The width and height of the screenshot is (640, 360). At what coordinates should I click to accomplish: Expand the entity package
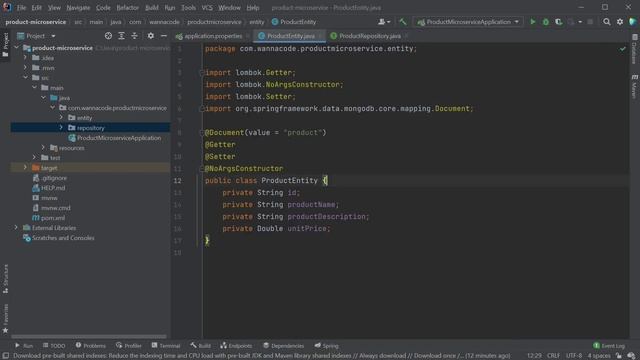coord(61,117)
